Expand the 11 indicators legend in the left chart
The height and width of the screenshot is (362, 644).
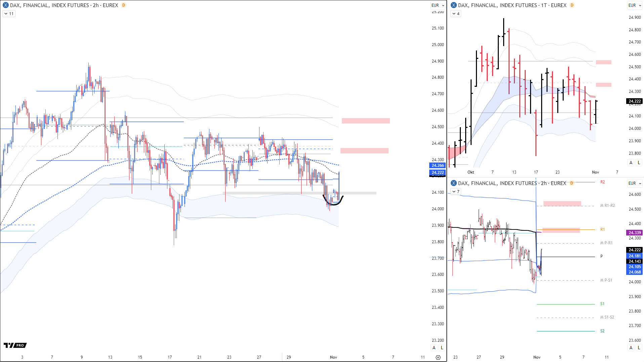(x=9, y=14)
